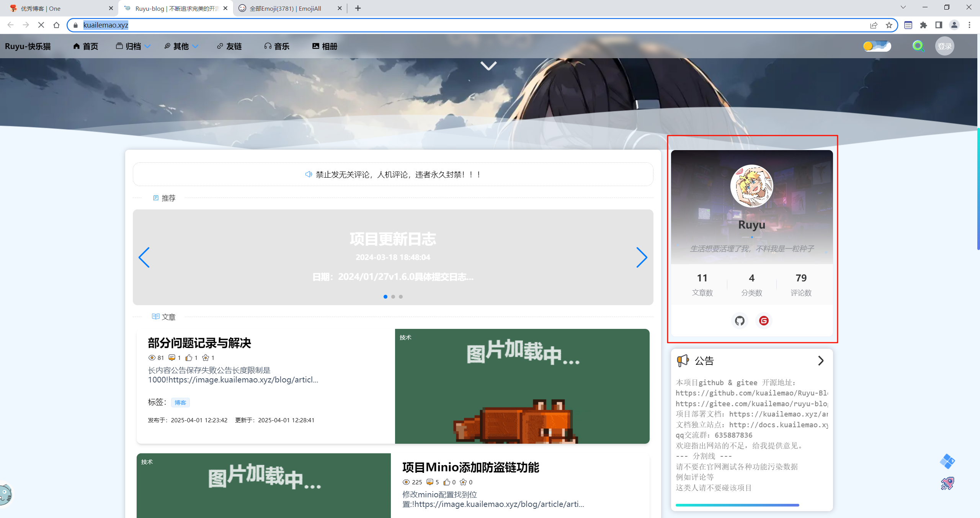Click the favorite star icon of 项目Minio article
This screenshot has width=980, height=518.
pos(463,482)
